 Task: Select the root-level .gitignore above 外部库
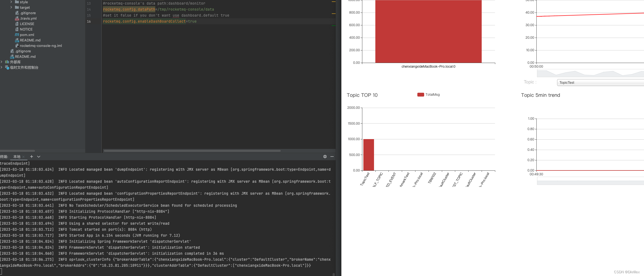coord(23,51)
